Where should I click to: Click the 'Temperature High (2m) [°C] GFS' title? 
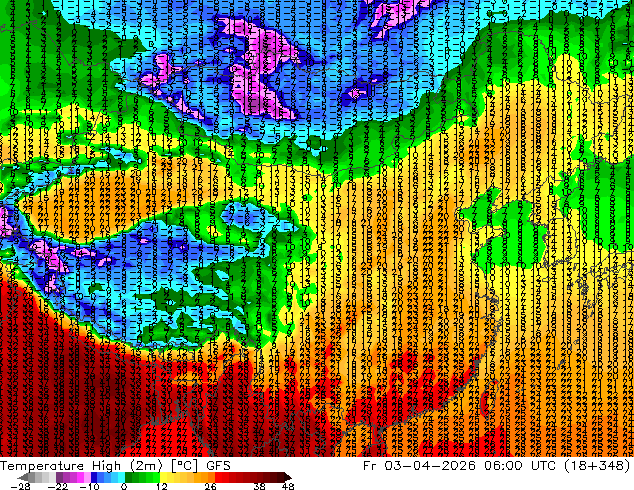[x=116, y=466]
